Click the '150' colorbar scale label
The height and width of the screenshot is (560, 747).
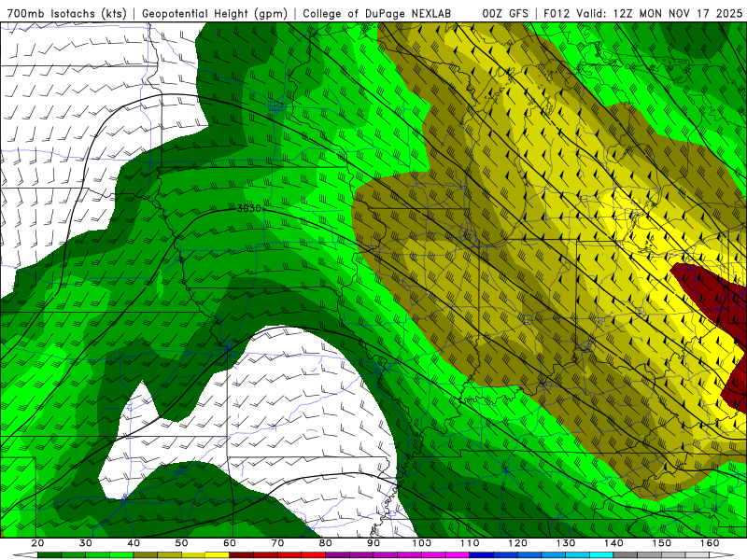(662, 543)
